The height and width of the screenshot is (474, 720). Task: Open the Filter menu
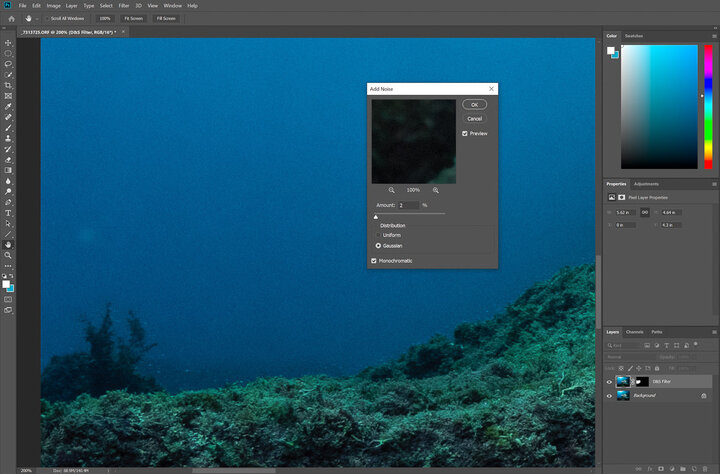click(x=123, y=5)
